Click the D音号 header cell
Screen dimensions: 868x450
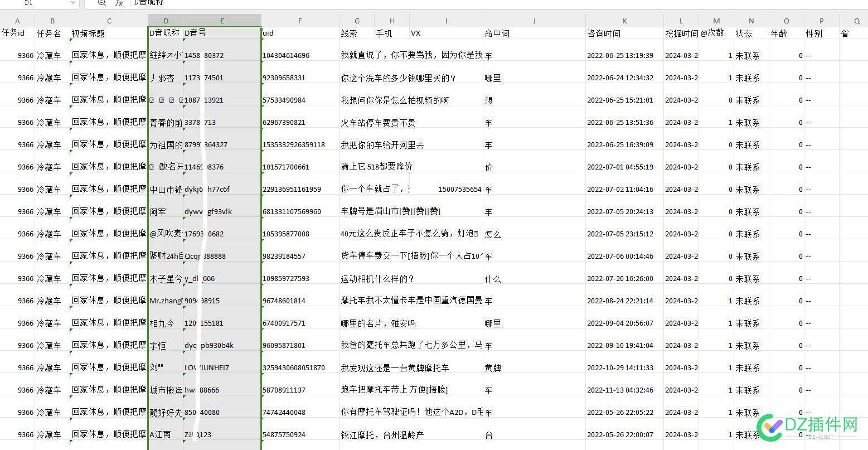tap(222, 33)
